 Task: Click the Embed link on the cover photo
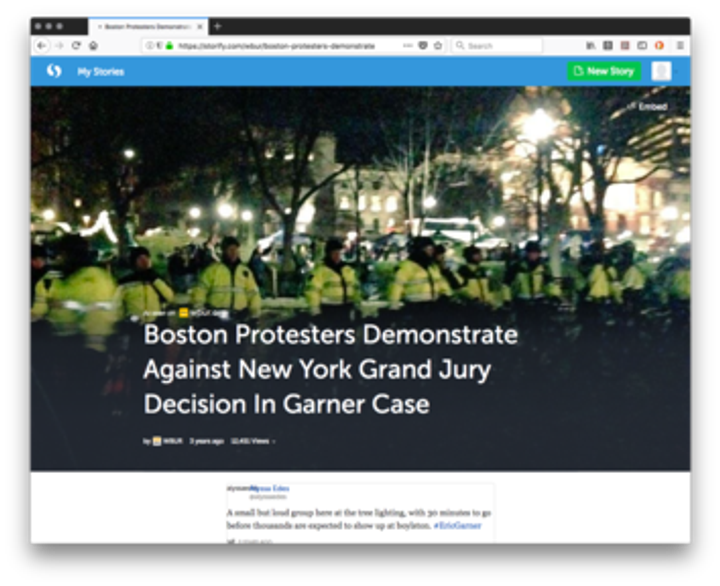click(648, 107)
